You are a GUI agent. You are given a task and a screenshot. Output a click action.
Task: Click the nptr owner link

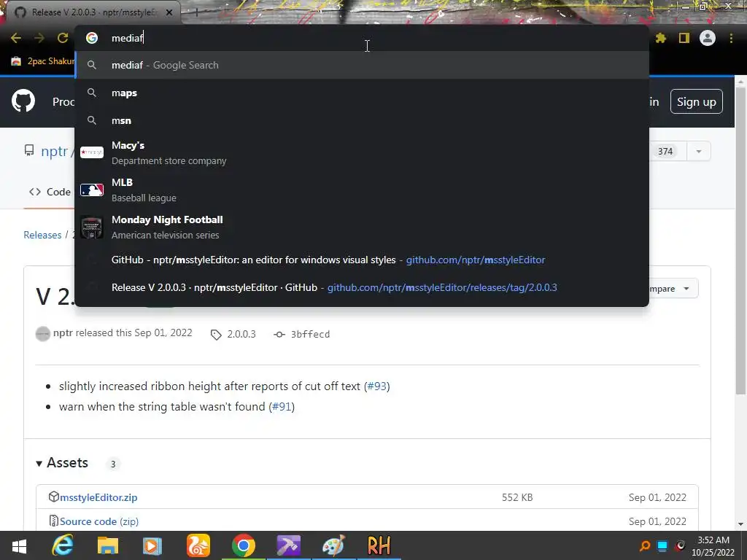[54, 151]
